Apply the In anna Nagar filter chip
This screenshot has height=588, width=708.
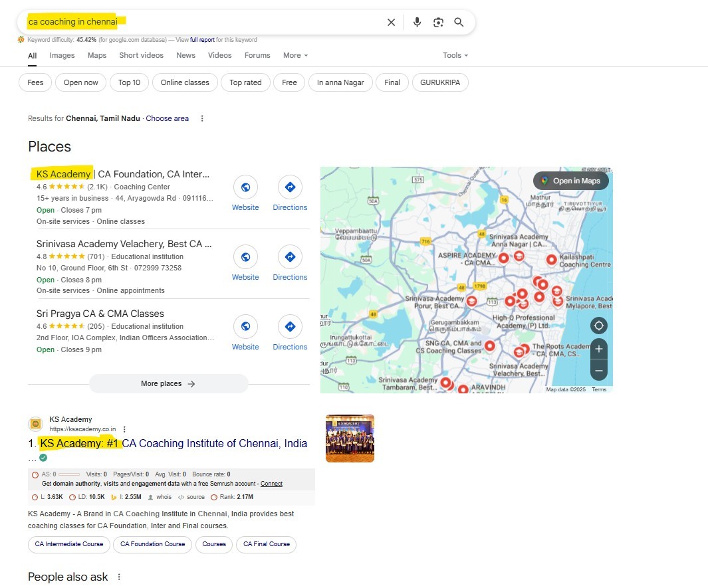click(x=340, y=82)
